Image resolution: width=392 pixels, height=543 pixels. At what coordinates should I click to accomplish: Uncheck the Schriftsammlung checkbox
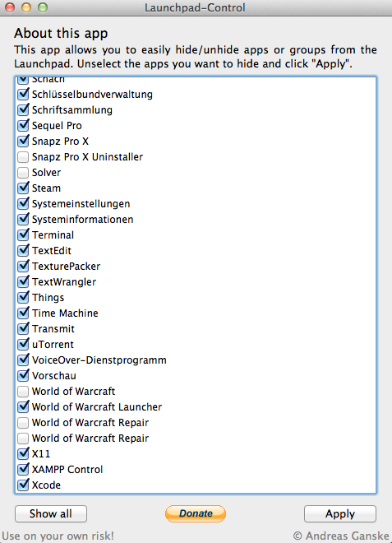[x=23, y=109]
